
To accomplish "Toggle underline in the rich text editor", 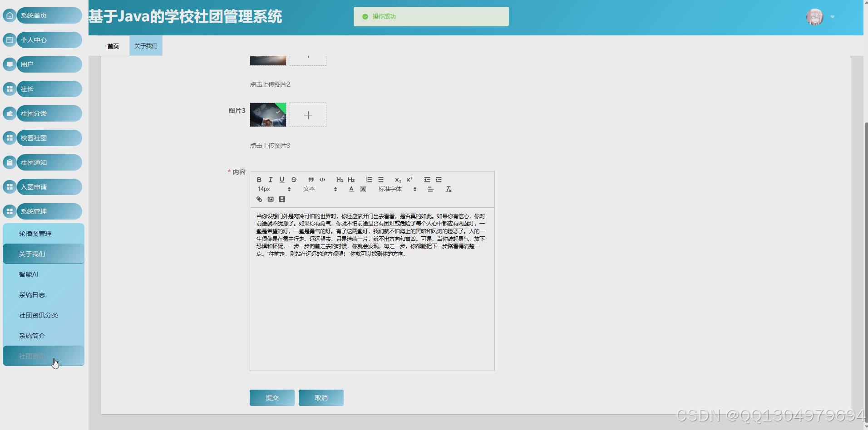I will tap(282, 180).
